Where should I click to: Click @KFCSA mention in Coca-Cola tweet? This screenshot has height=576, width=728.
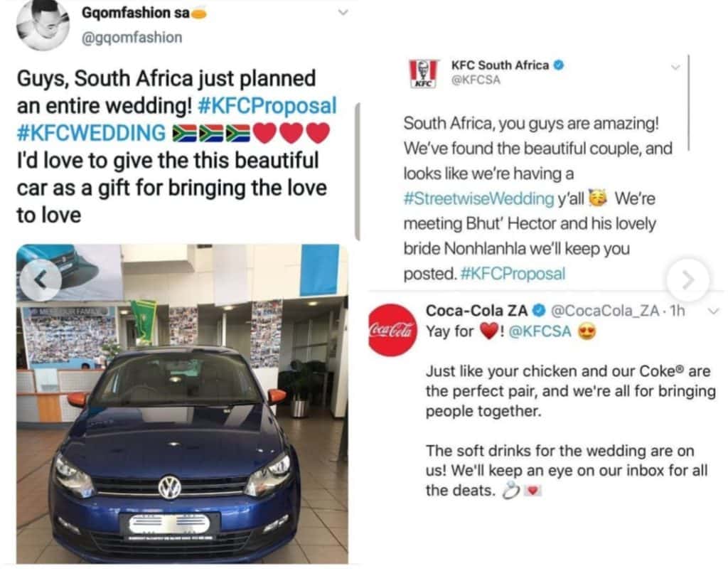point(543,331)
